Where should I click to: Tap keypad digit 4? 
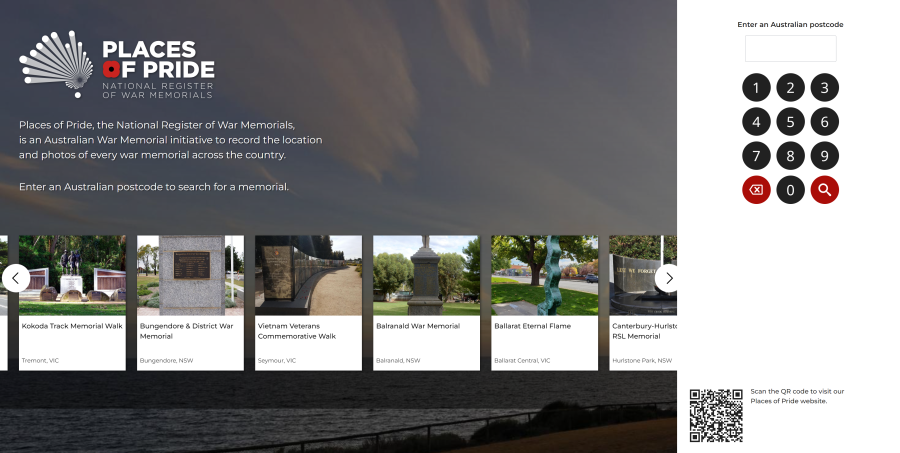(x=756, y=122)
